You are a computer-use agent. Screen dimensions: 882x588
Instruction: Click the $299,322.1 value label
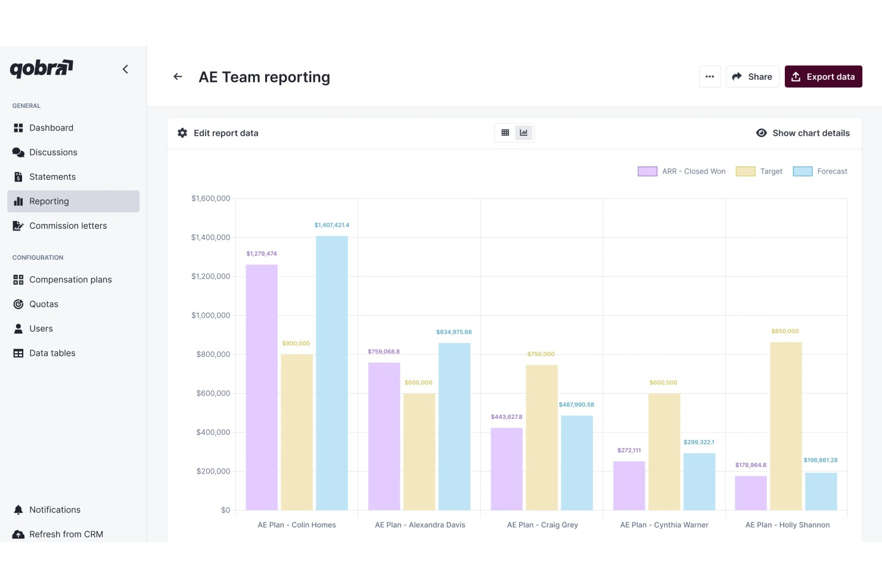point(699,443)
